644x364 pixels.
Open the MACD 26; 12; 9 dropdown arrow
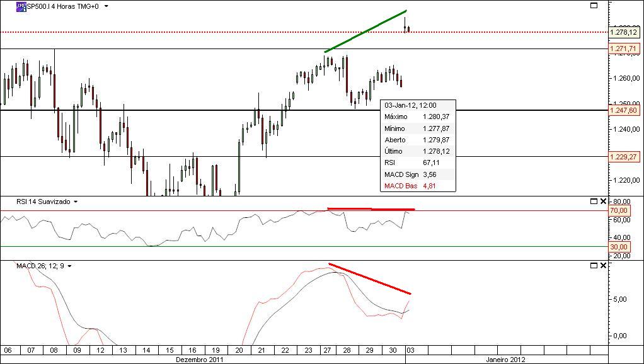(x=69, y=266)
